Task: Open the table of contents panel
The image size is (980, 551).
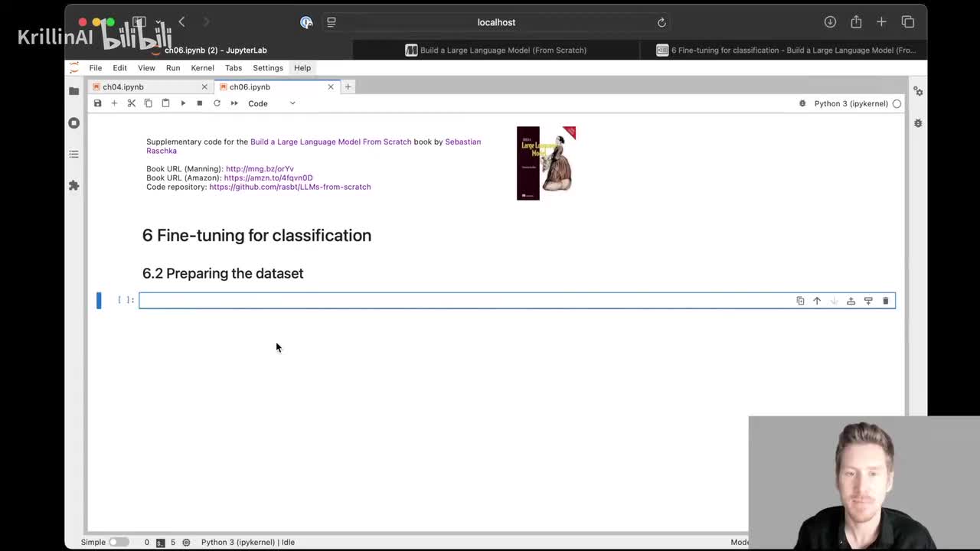Action: (73, 154)
